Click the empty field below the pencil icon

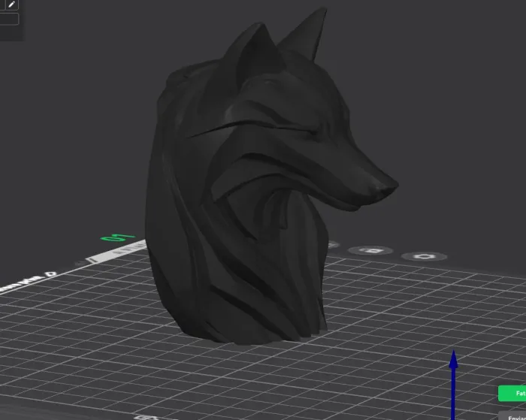point(9,19)
